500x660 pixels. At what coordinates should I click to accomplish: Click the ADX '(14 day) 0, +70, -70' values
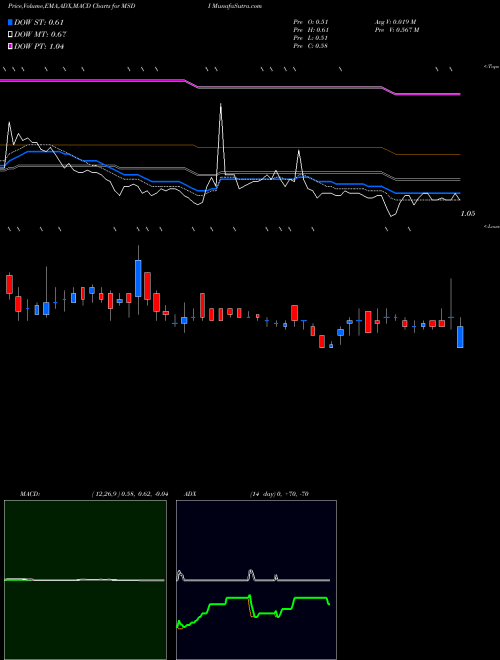pyautogui.click(x=279, y=494)
